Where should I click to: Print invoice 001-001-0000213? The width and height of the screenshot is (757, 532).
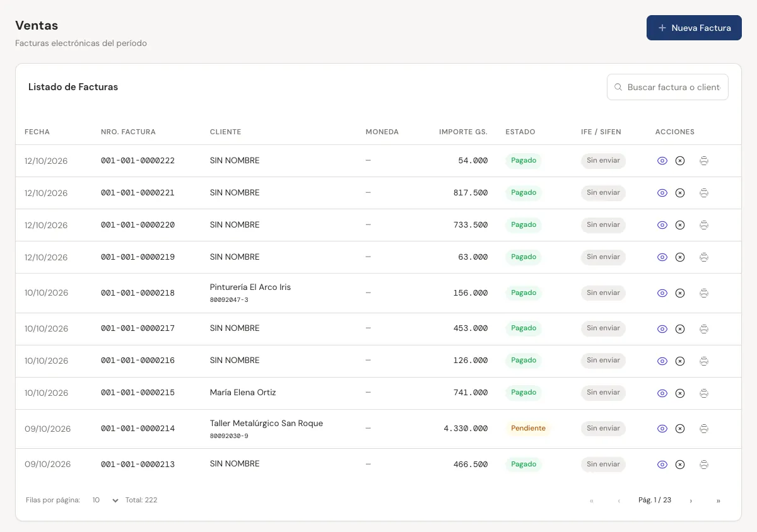(704, 465)
